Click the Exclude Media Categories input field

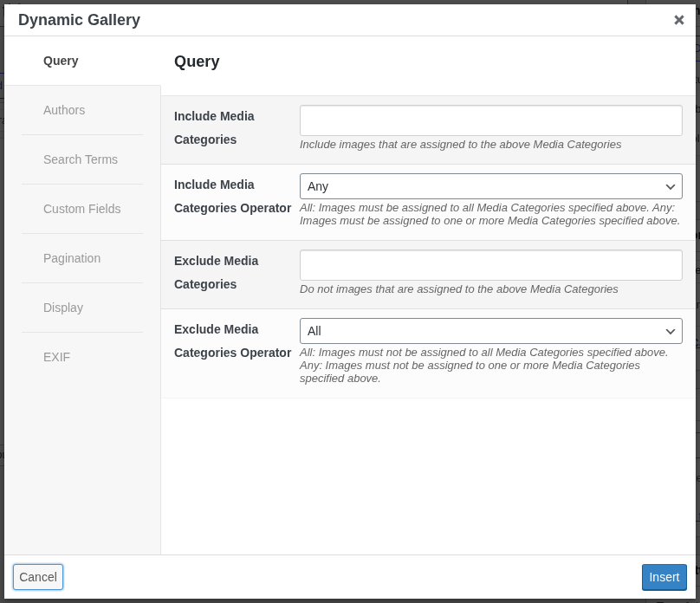(x=490, y=264)
